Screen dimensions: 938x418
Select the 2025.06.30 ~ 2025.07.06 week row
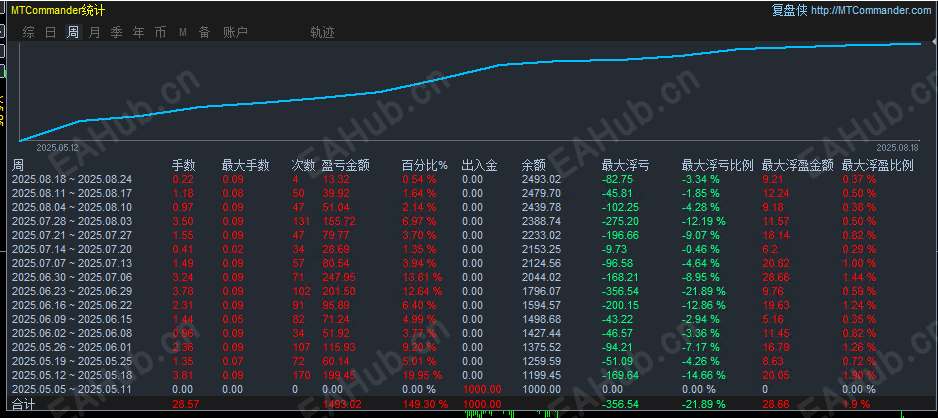(x=473, y=277)
